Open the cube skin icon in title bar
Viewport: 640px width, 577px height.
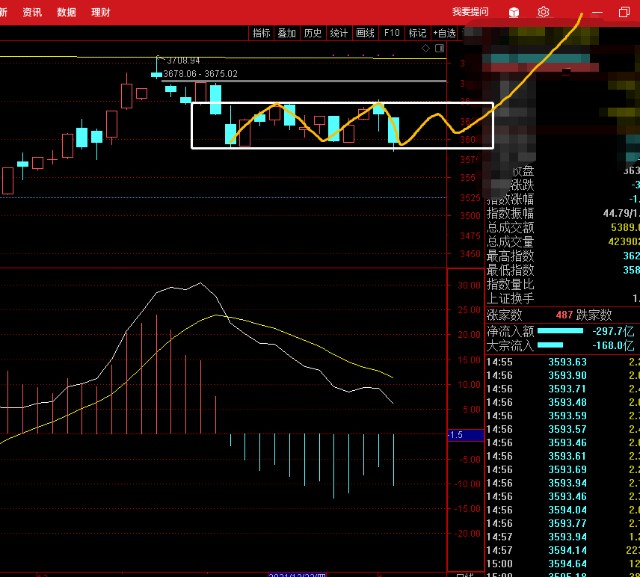(513, 12)
